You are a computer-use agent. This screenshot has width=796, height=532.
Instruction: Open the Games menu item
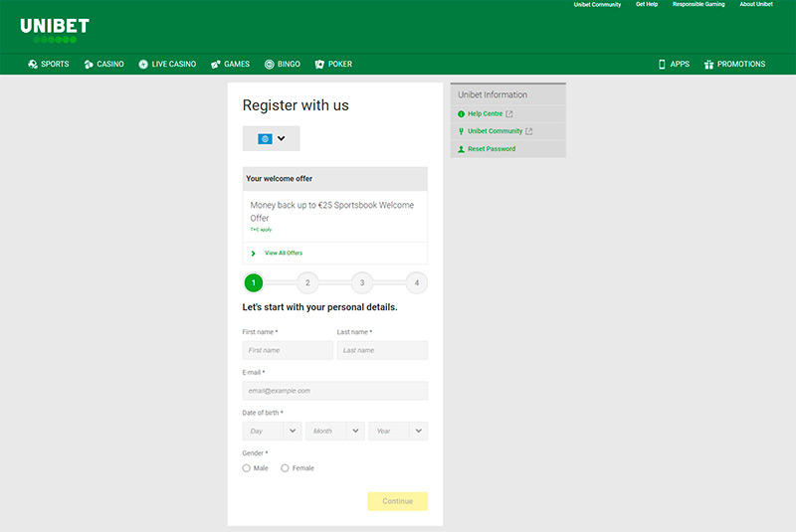coord(231,65)
